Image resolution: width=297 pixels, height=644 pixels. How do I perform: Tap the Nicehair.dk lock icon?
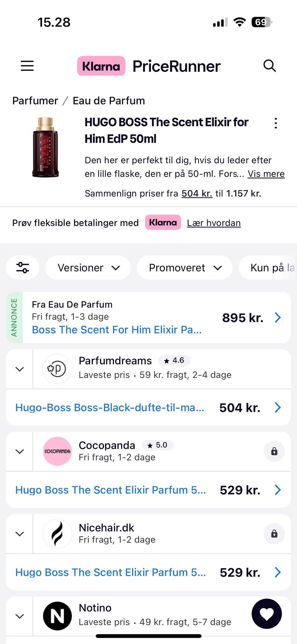pyautogui.click(x=274, y=534)
